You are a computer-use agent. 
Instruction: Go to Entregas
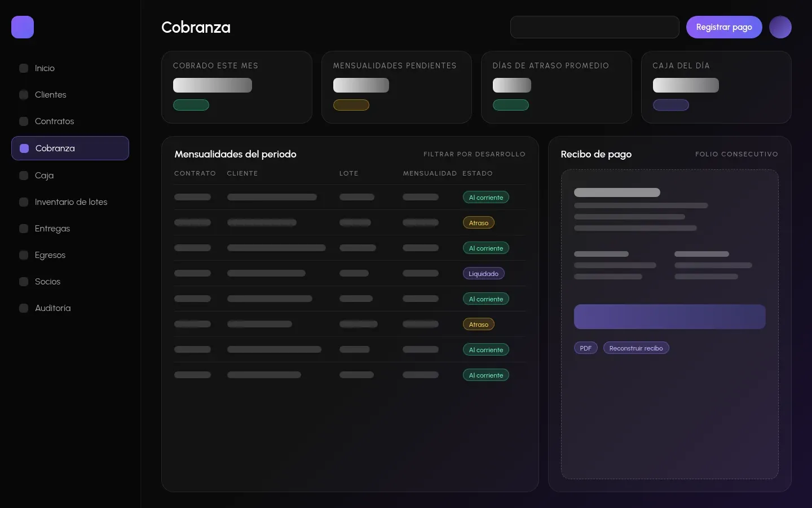coord(70,229)
